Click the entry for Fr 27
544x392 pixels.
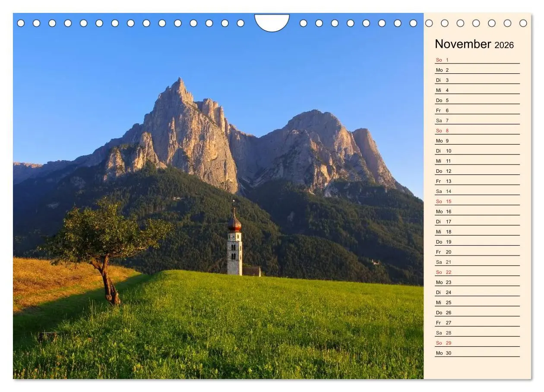[x=443, y=322]
